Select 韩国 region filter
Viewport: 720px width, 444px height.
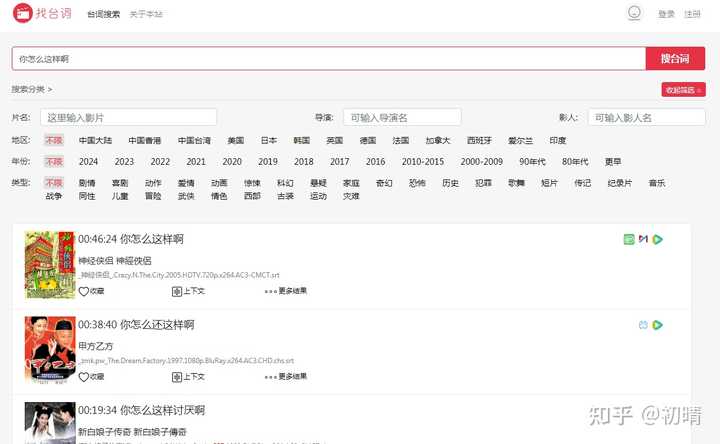(302, 141)
